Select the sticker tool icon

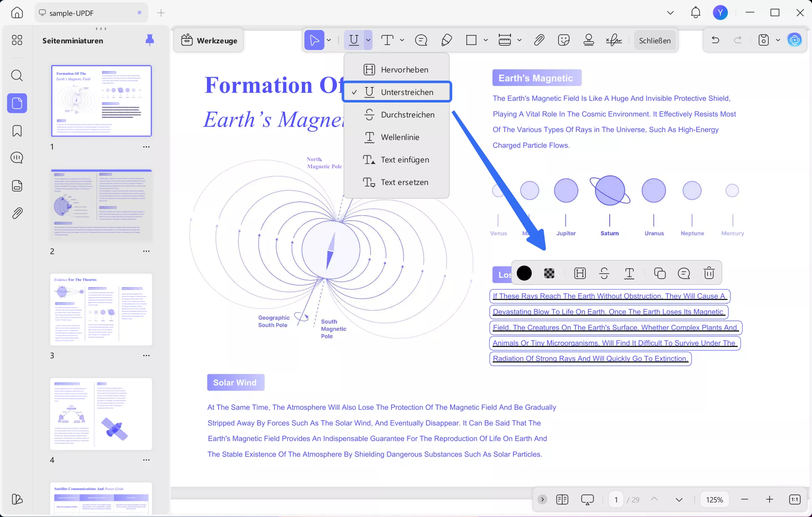point(563,40)
